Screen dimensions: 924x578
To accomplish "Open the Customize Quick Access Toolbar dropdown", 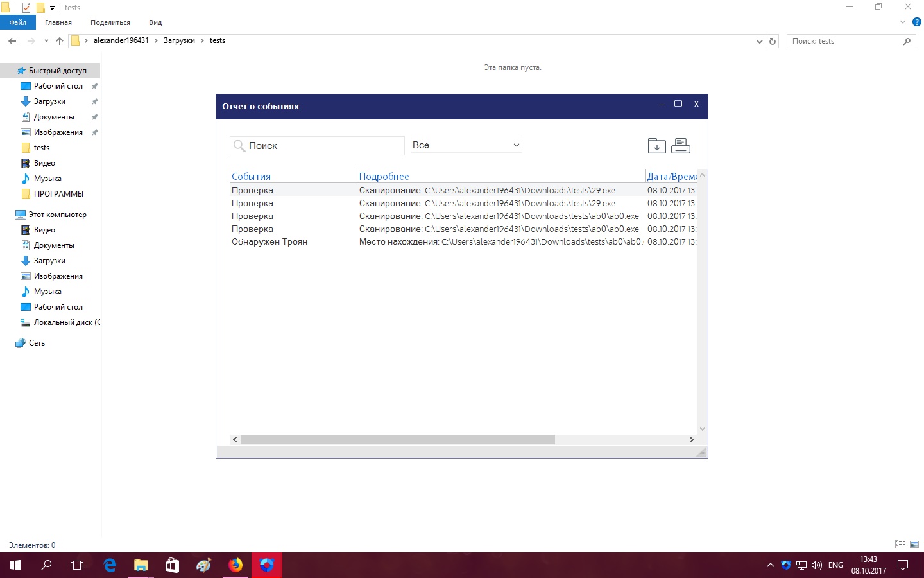I will tap(53, 8).
